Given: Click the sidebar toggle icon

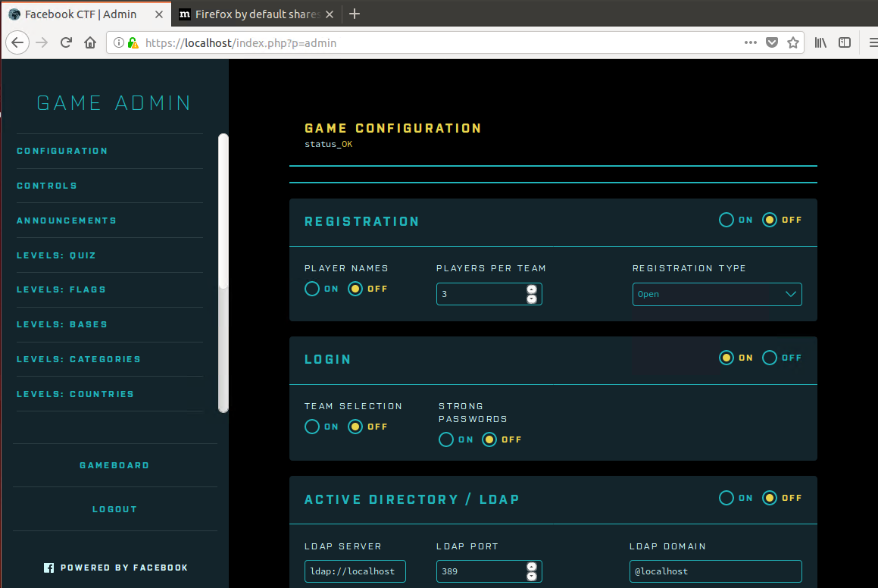Looking at the screenshot, I should click(844, 42).
